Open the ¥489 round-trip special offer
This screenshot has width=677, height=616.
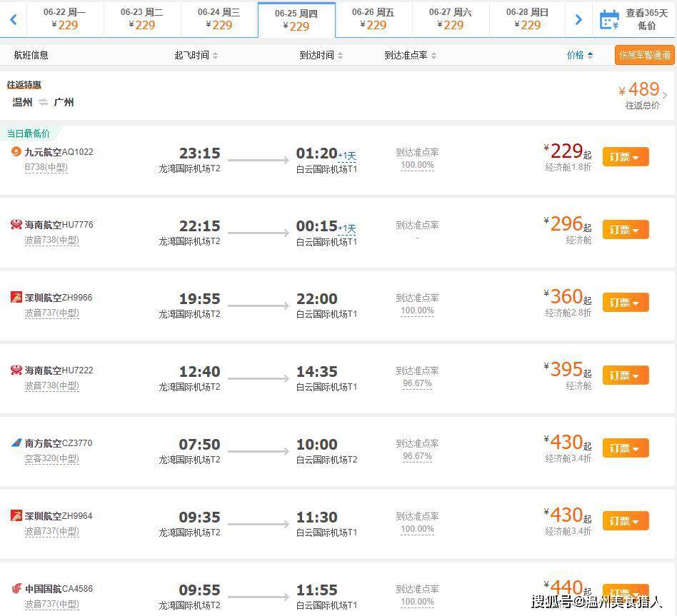643,94
